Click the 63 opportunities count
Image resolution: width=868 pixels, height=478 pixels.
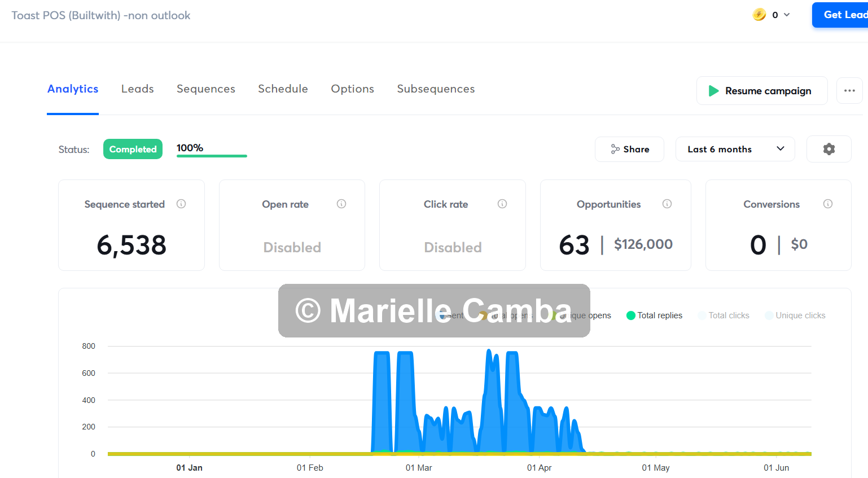(x=574, y=245)
